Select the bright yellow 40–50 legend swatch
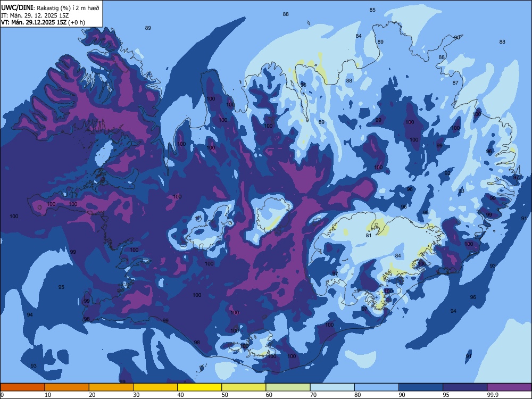 pyautogui.click(x=199, y=387)
